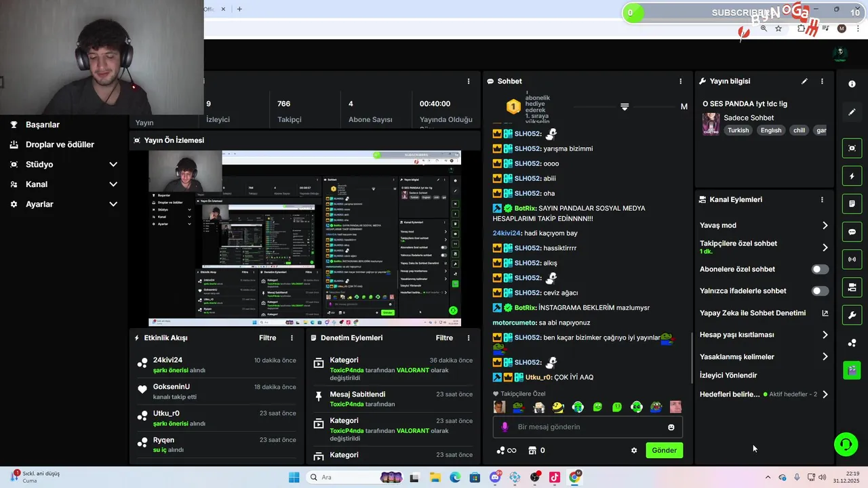The height and width of the screenshot is (488, 868).
Task: Open Droplar ve ödüller in sidebar
Action: [60, 144]
